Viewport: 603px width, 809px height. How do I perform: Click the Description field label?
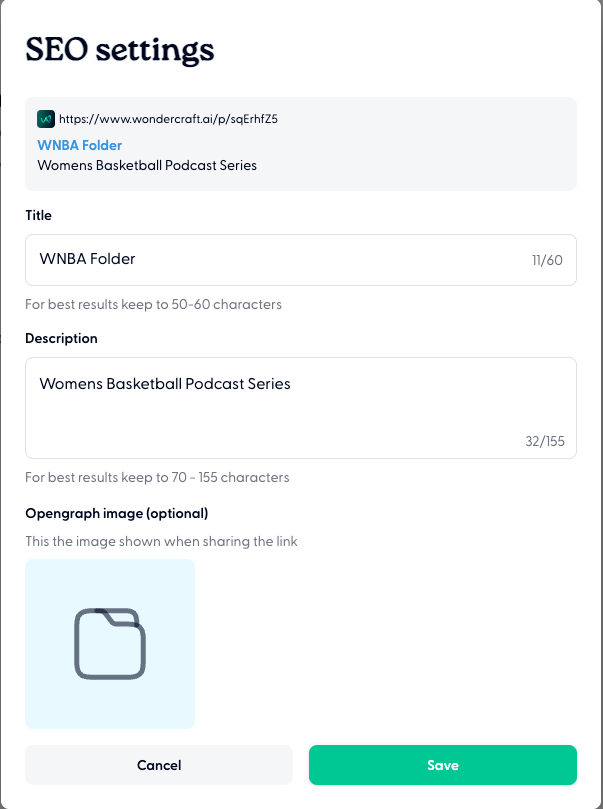(61, 338)
